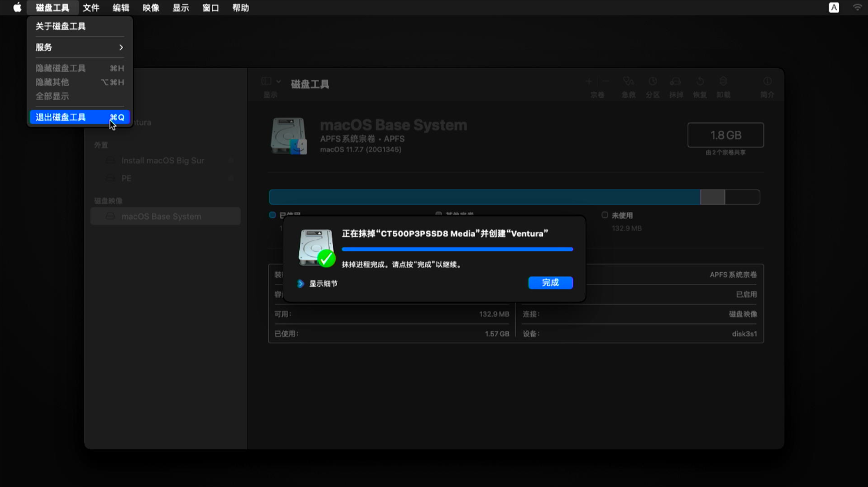Click the 恢复 restore icon
This screenshot has height=487, width=868.
(x=700, y=81)
